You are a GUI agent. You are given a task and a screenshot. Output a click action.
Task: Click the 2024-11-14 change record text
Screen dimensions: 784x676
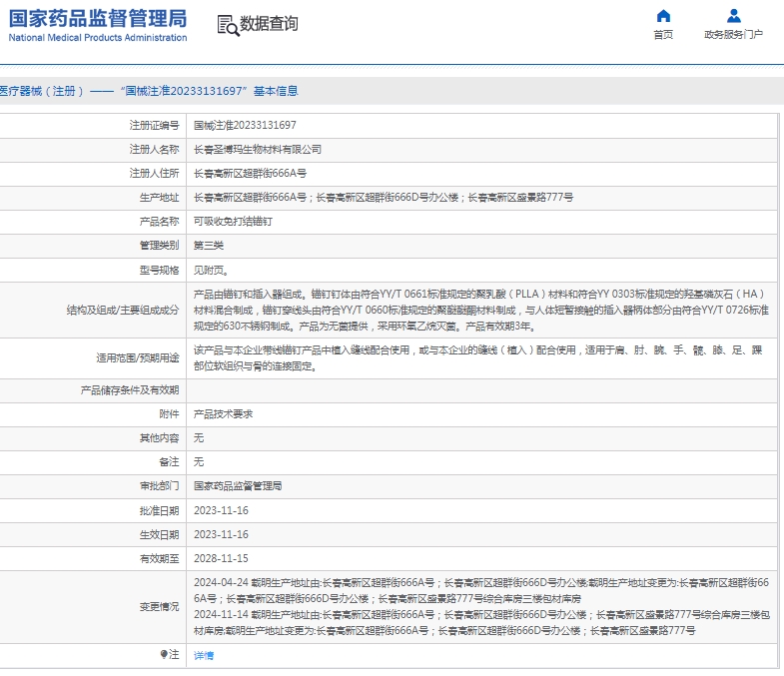click(x=481, y=622)
